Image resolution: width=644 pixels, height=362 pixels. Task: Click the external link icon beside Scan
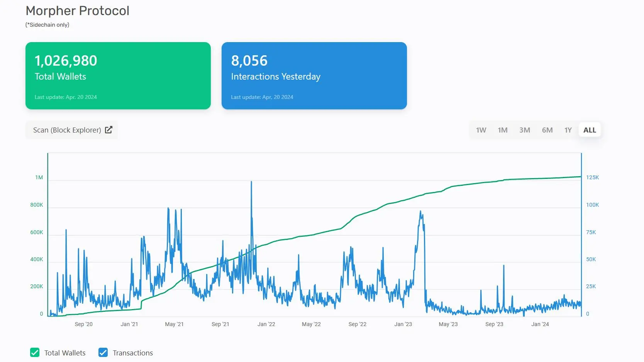[x=108, y=130]
